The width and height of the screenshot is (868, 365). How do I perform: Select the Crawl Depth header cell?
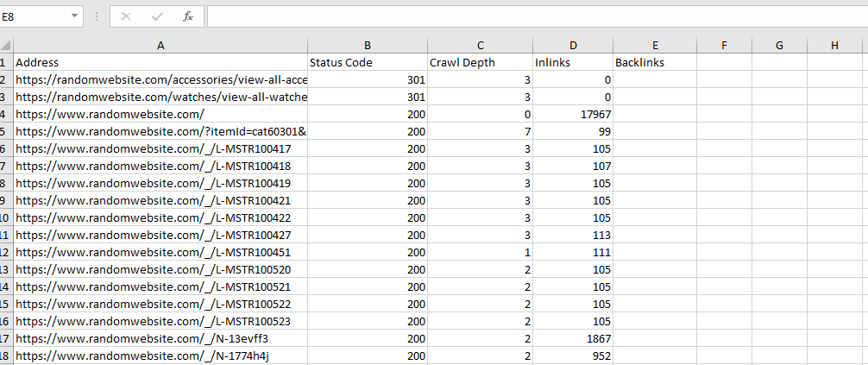click(x=480, y=63)
